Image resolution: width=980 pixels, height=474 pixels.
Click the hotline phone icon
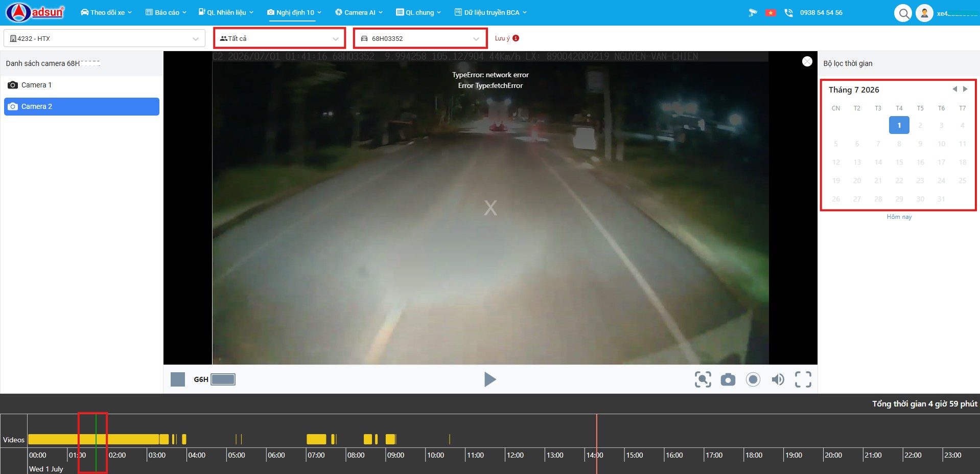[x=788, y=13]
